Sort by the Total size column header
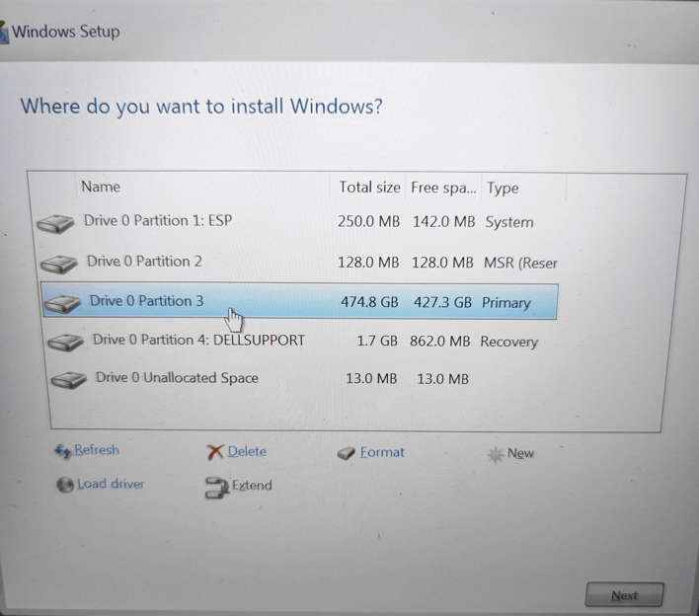The width and height of the screenshot is (699, 616). (x=369, y=188)
